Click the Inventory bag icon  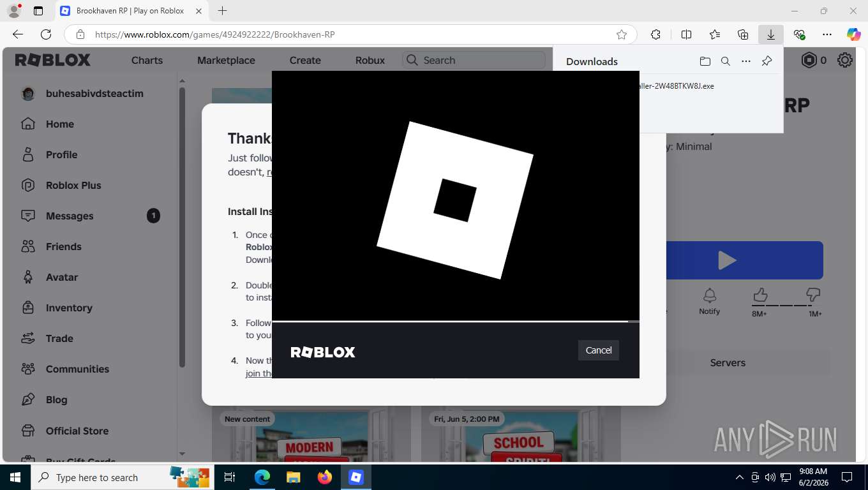coord(28,308)
